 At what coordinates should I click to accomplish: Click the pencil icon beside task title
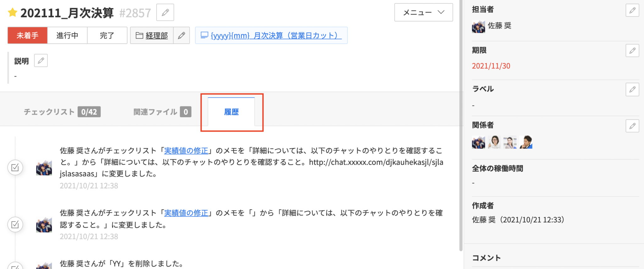[165, 13]
